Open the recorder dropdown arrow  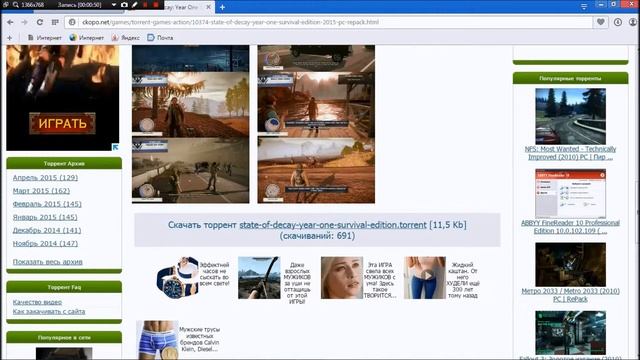click(x=113, y=5)
